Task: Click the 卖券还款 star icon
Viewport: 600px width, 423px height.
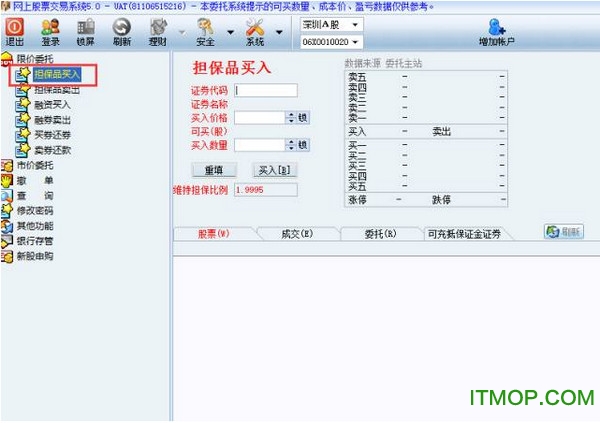Action: (23, 150)
